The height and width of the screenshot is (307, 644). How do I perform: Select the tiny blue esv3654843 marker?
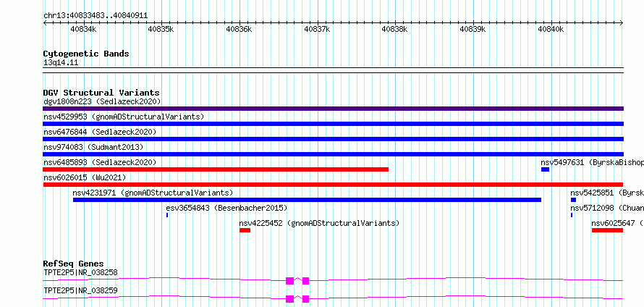coord(167,215)
